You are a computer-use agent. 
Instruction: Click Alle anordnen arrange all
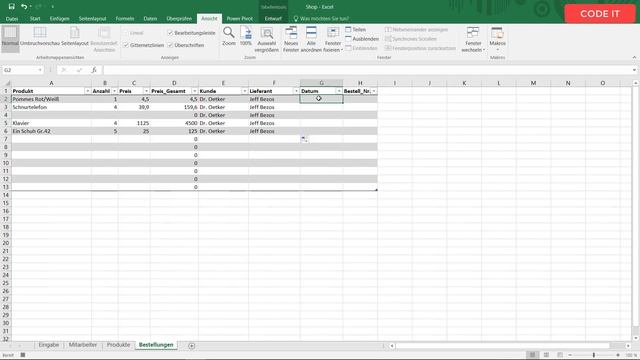311,39
